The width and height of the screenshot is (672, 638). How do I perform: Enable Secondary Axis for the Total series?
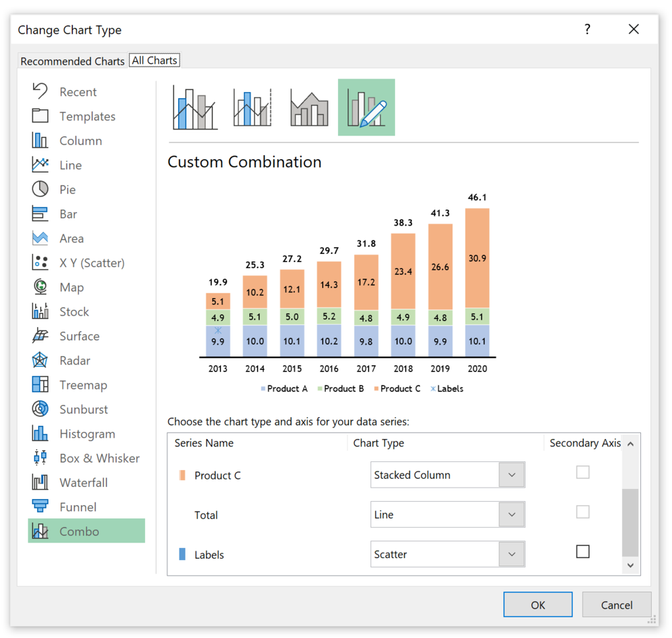[x=583, y=512]
